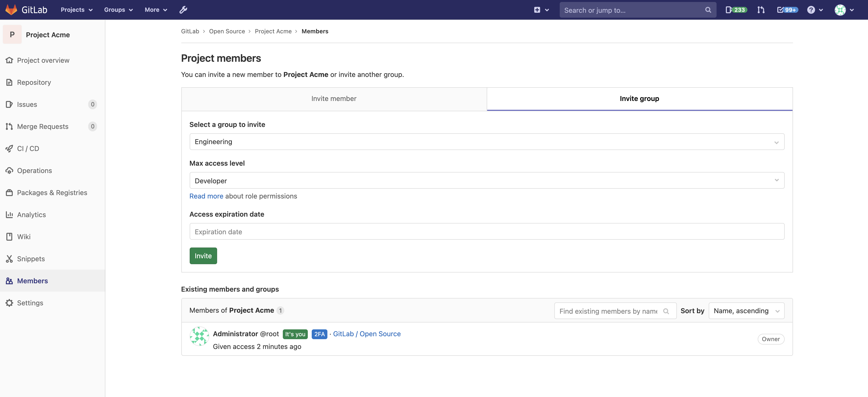Open the Developer access level dropdown
The image size is (868, 397).
(487, 181)
